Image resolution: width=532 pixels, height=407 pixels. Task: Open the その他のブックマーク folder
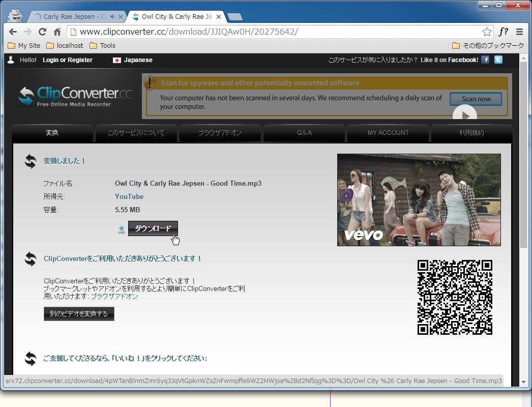point(488,46)
